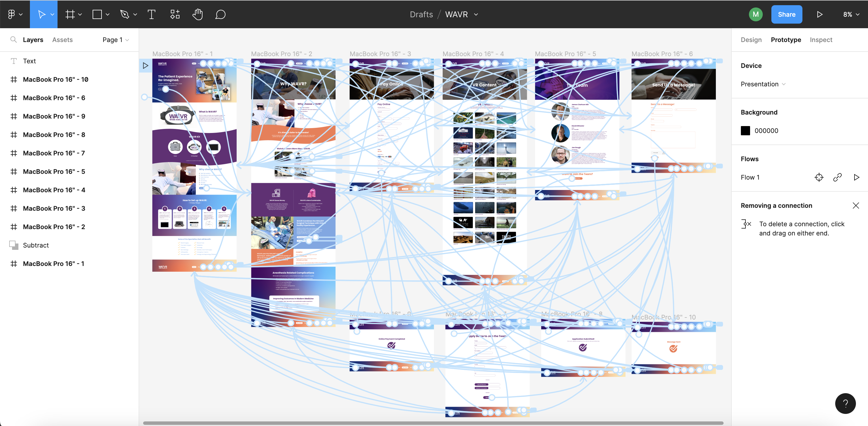This screenshot has height=426, width=868.
Task: Select the Pen tool
Action: click(x=125, y=14)
